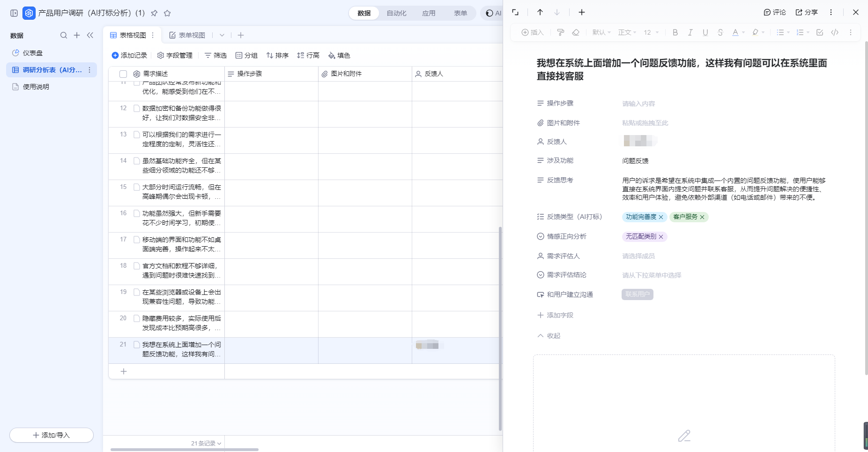The height and width of the screenshot is (452, 868).
Task: Click the search icon in data sidebar
Action: tap(64, 35)
